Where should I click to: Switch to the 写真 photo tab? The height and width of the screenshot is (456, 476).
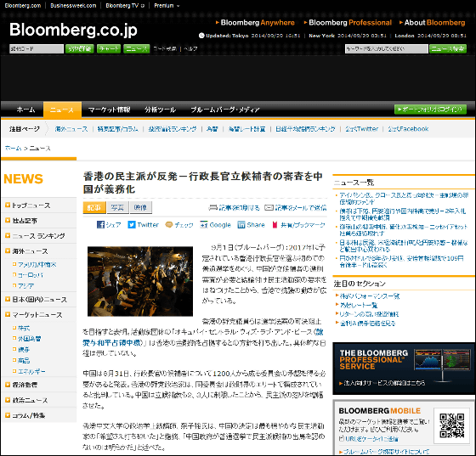[117, 207]
